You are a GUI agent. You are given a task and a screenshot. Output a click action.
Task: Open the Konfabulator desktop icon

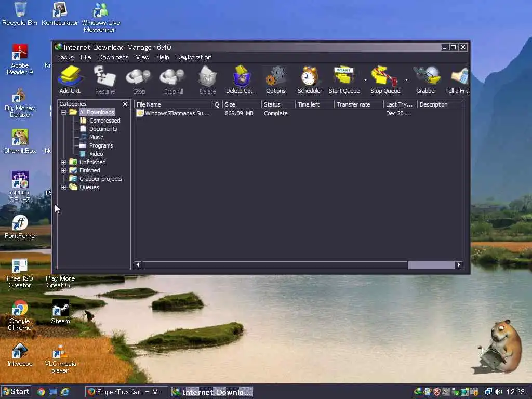[60, 14]
